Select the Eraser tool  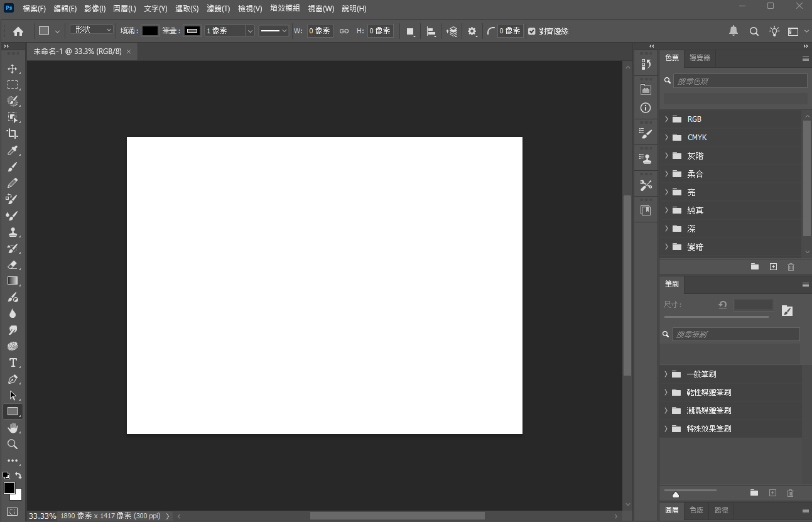(x=12, y=264)
